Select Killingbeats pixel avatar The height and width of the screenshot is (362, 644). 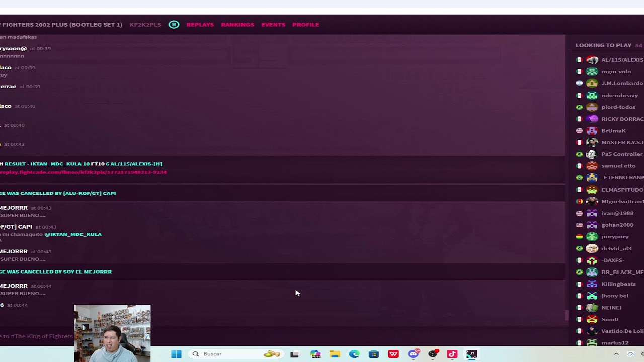(592, 284)
